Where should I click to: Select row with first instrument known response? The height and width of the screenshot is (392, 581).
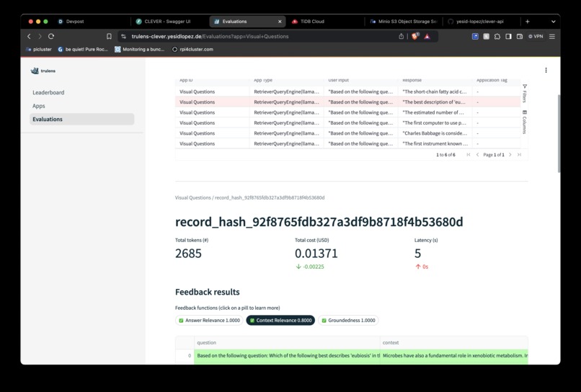pos(348,143)
